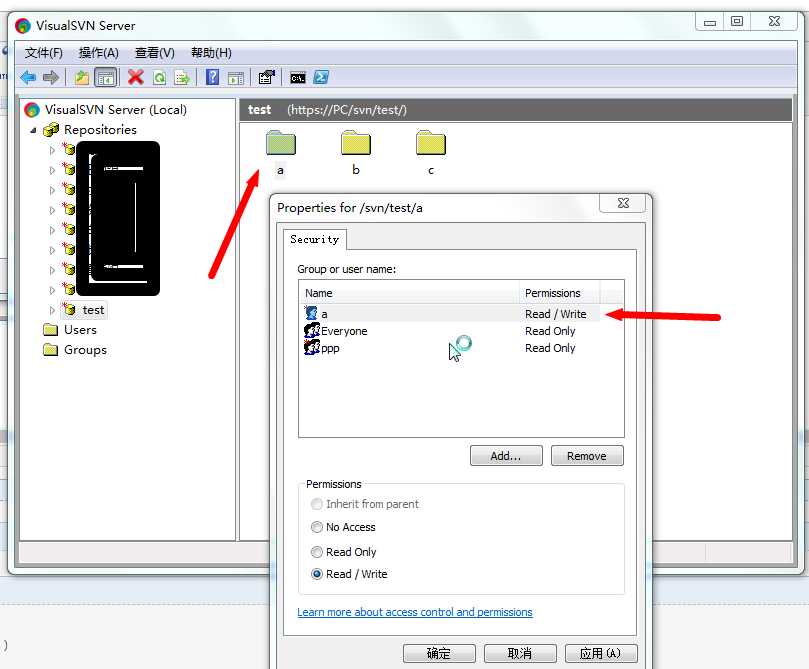Click the Add... button
The image size is (809, 669).
(x=506, y=456)
